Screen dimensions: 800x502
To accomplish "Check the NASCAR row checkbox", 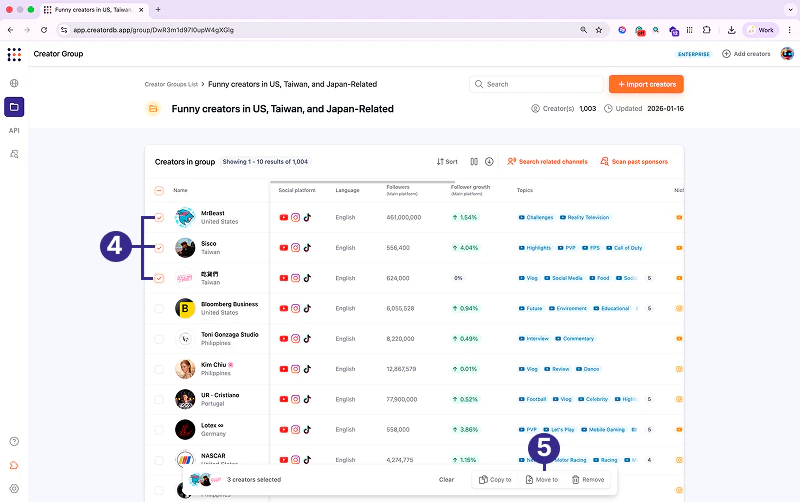I will coord(159,460).
